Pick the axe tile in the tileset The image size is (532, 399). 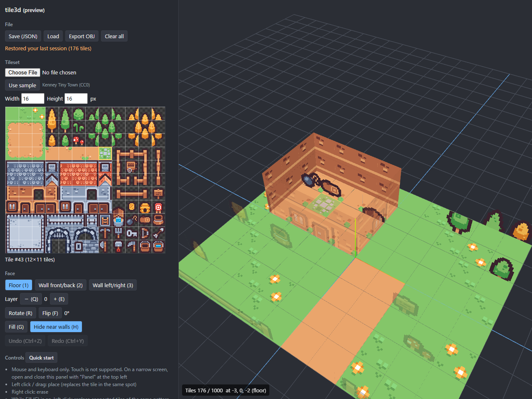[x=105, y=247]
